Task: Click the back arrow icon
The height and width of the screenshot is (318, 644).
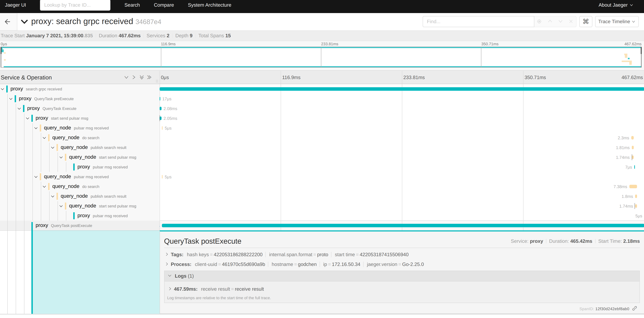Action: (x=8, y=22)
